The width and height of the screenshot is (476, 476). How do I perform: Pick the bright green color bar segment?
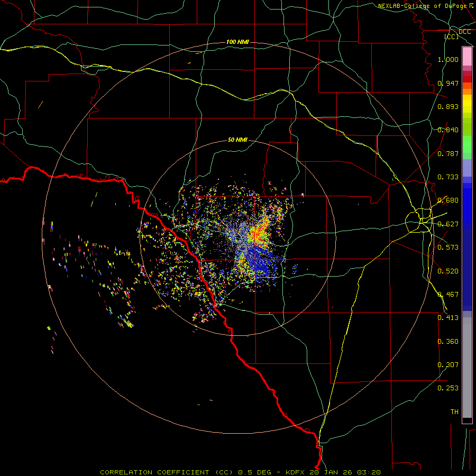pyautogui.click(x=467, y=144)
